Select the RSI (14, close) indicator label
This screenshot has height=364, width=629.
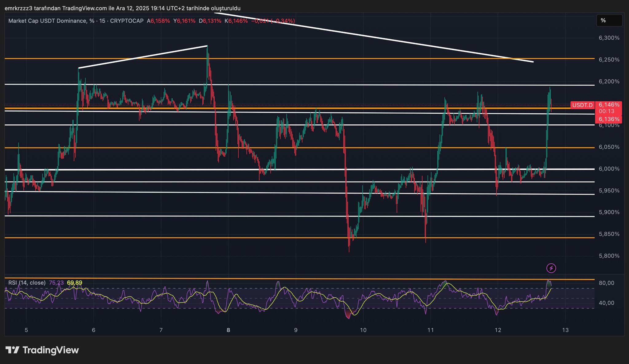pyautogui.click(x=27, y=283)
